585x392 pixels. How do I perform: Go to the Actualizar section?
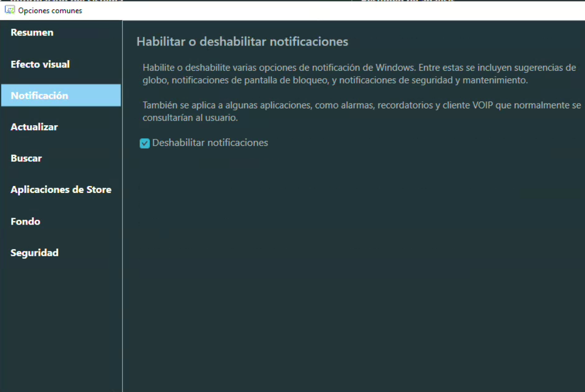(34, 127)
